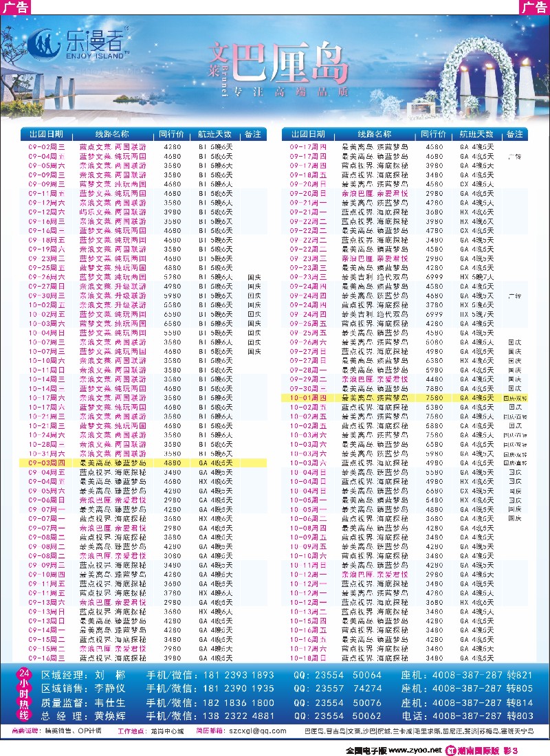Click 区域销售: 李静仪 contact name

(x=83, y=689)
